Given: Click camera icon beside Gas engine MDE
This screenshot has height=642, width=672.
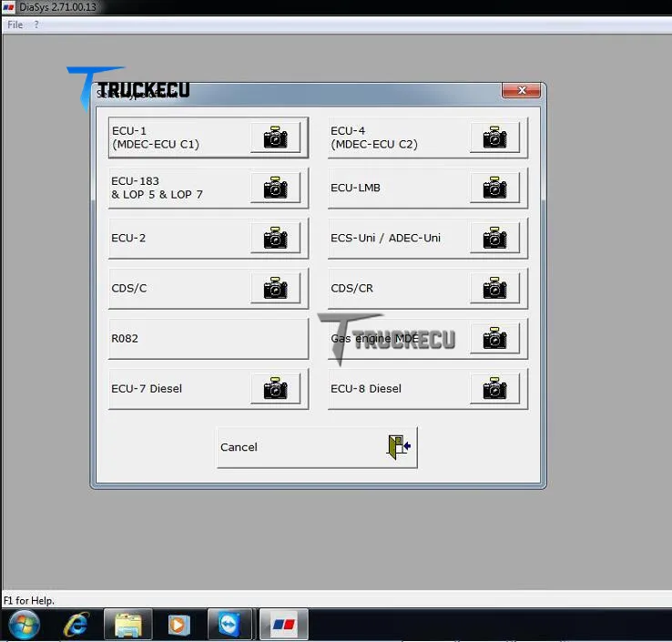Looking at the screenshot, I should click(x=495, y=338).
